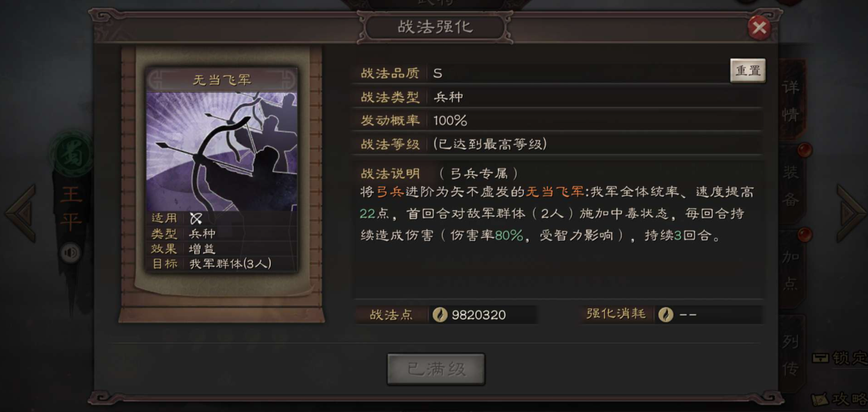Open the 列传 biography tab
Image resolution: width=868 pixels, height=412 pixels.
pyautogui.click(x=791, y=355)
